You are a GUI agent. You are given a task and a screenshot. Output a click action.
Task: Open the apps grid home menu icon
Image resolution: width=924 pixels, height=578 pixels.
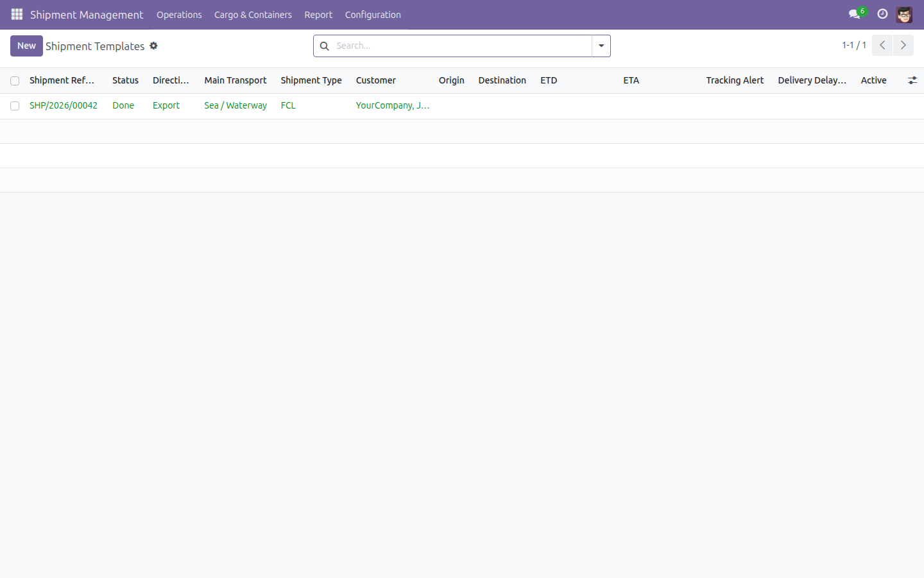point(17,14)
